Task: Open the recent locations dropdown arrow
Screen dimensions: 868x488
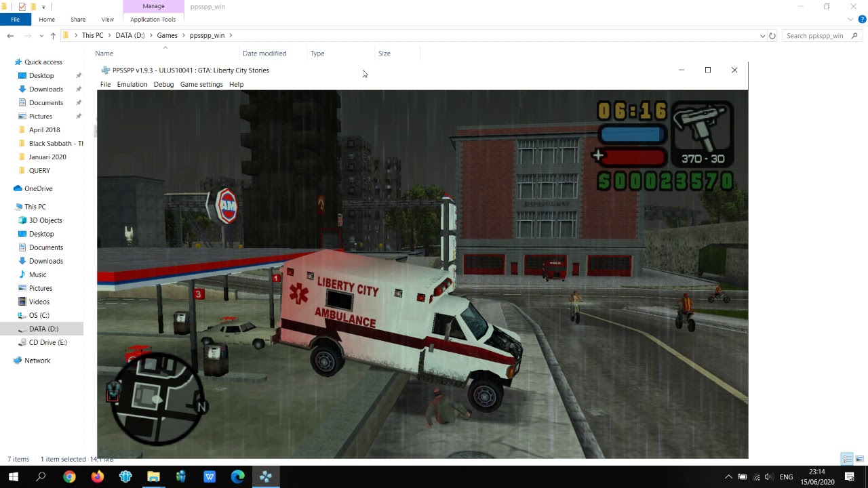Action: 41,35
